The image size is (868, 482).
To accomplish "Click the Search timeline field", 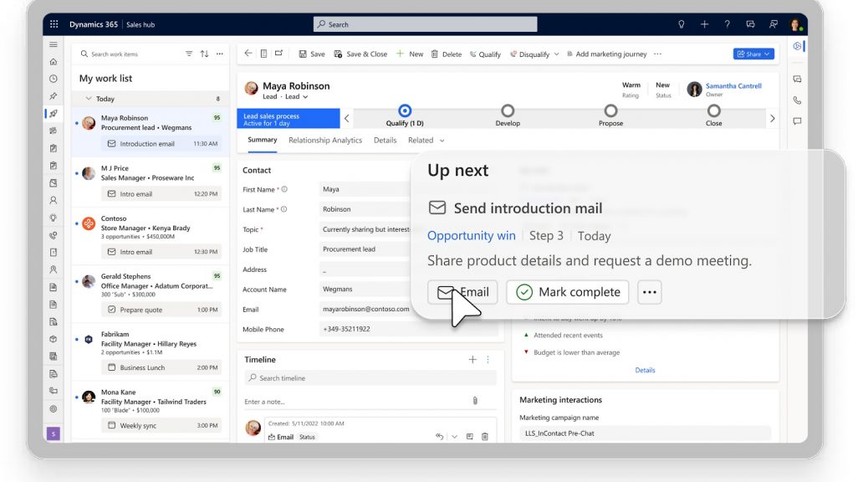I will (x=370, y=378).
